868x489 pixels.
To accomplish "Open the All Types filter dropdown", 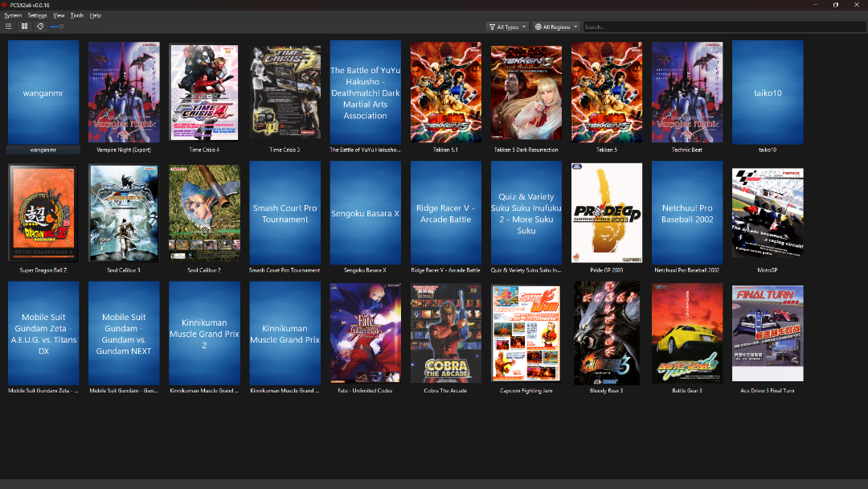I will (x=507, y=27).
